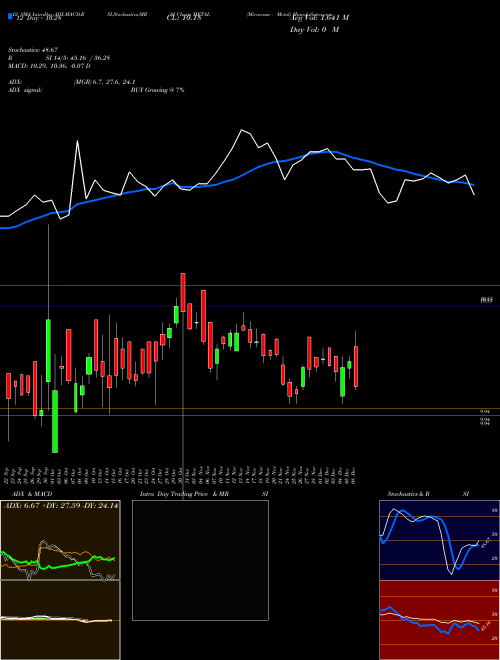The image size is (500, 660).
Task: Select the 'MACD: 10.29, 10.36, -0.07 D' line
Action: 49,66
